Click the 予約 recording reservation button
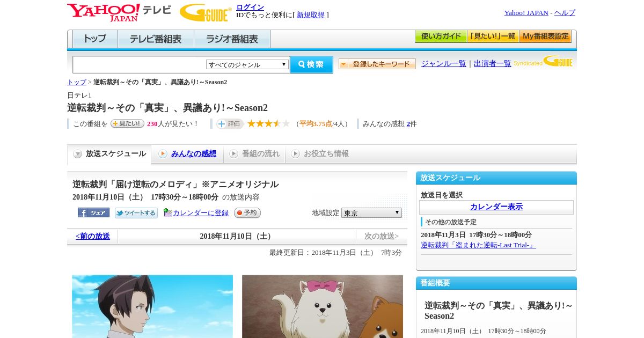The height and width of the screenshot is (338, 644). (x=247, y=212)
